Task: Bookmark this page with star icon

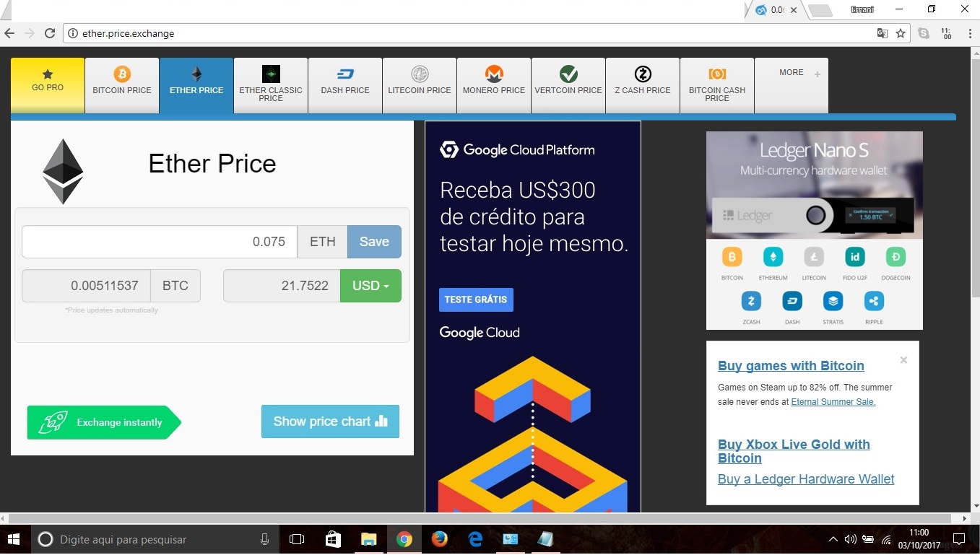Action: coord(901,33)
